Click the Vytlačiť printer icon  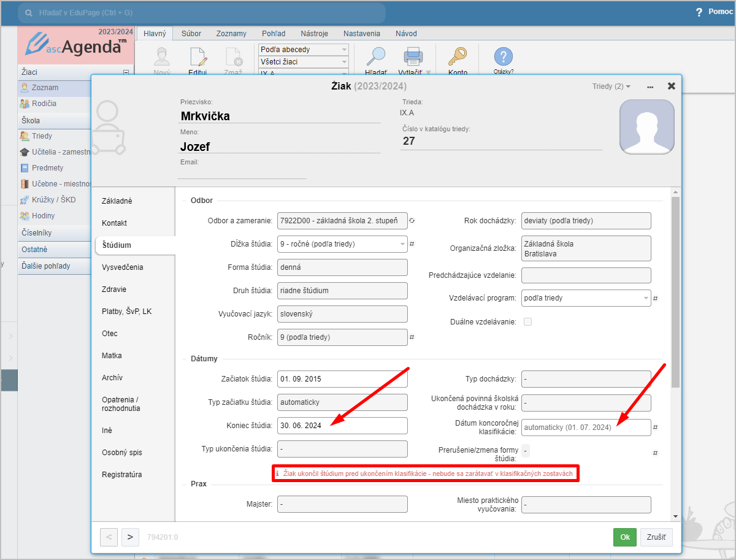412,56
